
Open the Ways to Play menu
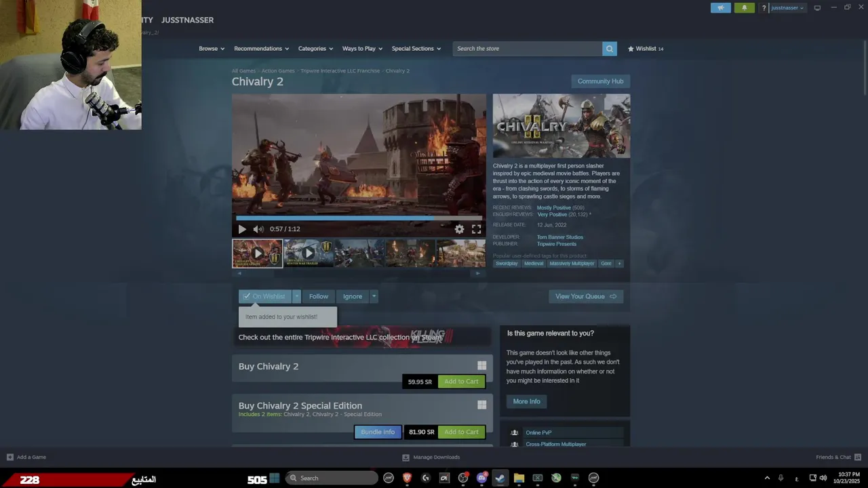[362, 49]
